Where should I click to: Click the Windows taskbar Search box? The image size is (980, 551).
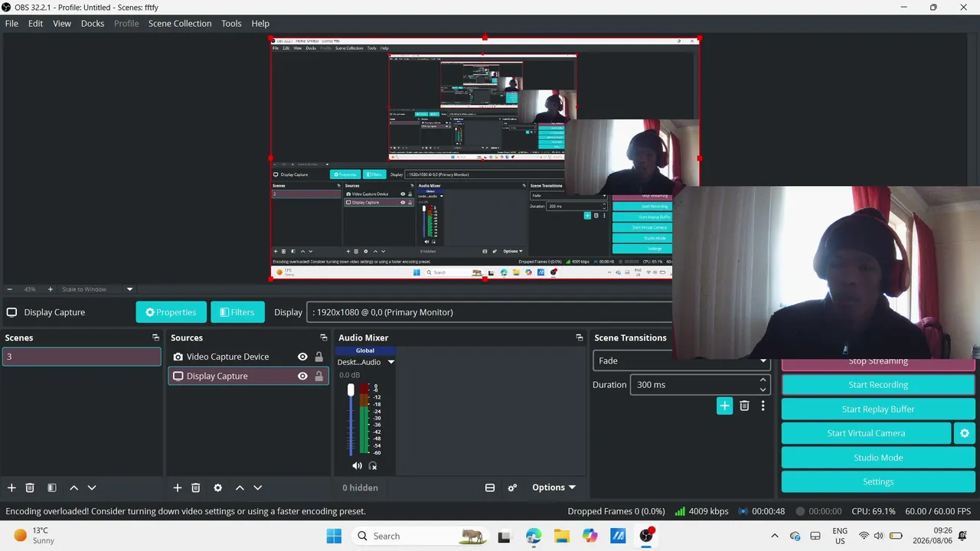[420, 536]
